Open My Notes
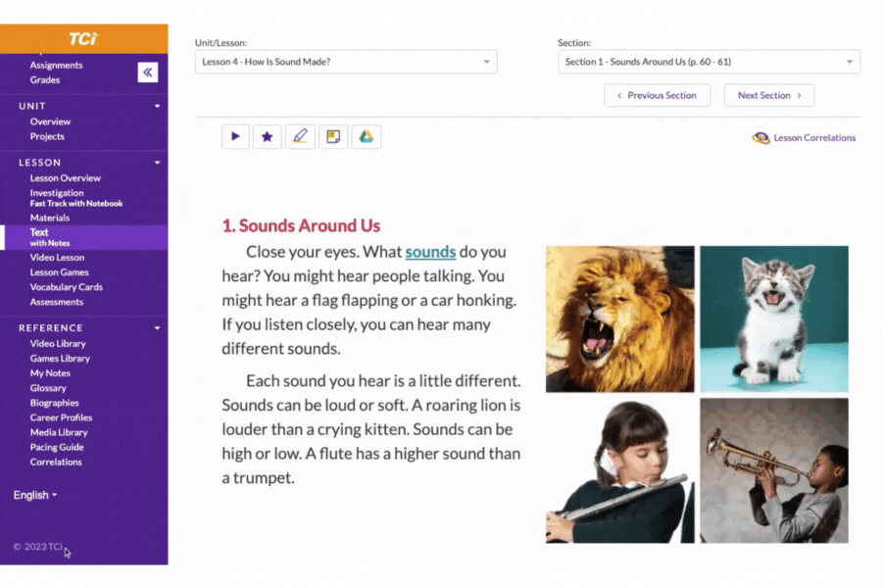This screenshot has height=588, width=882. tap(50, 373)
